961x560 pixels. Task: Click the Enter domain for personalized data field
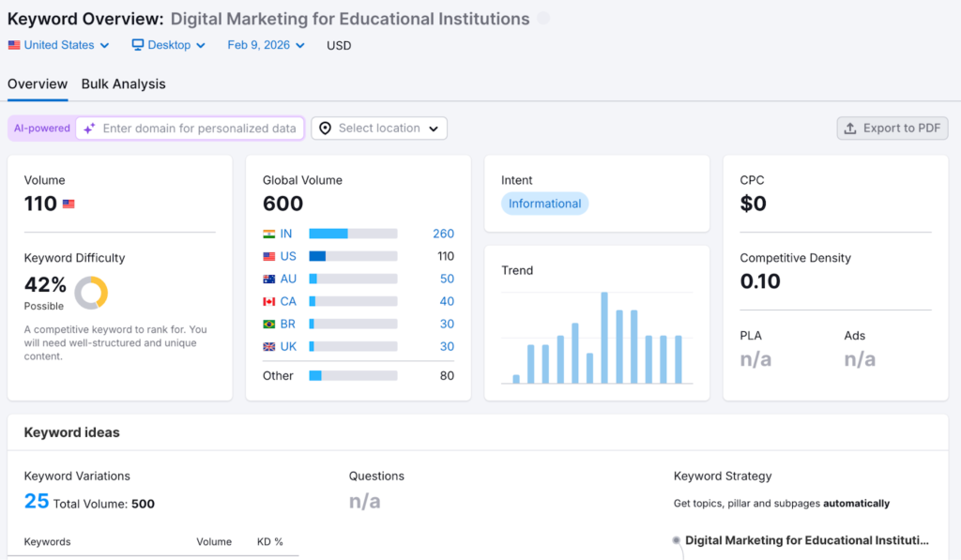(x=199, y=129)
